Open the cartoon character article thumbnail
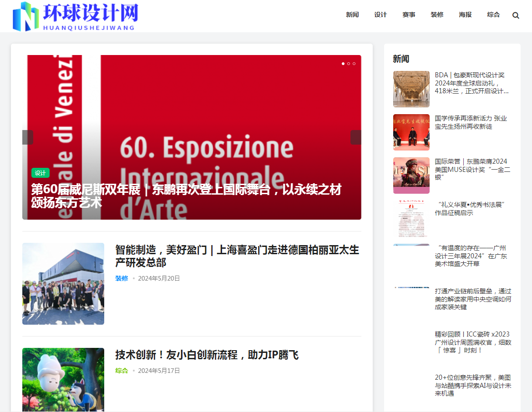Viewport: 532px width, 412px height. (63, 380)
